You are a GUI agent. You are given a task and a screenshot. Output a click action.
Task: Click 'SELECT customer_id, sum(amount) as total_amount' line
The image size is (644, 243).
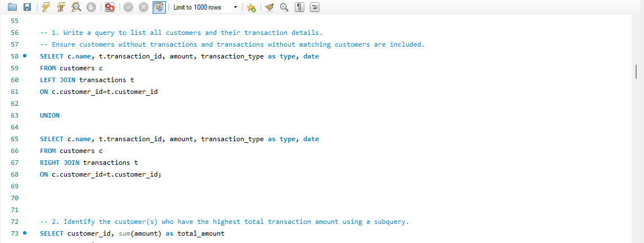tap(133, 233)
